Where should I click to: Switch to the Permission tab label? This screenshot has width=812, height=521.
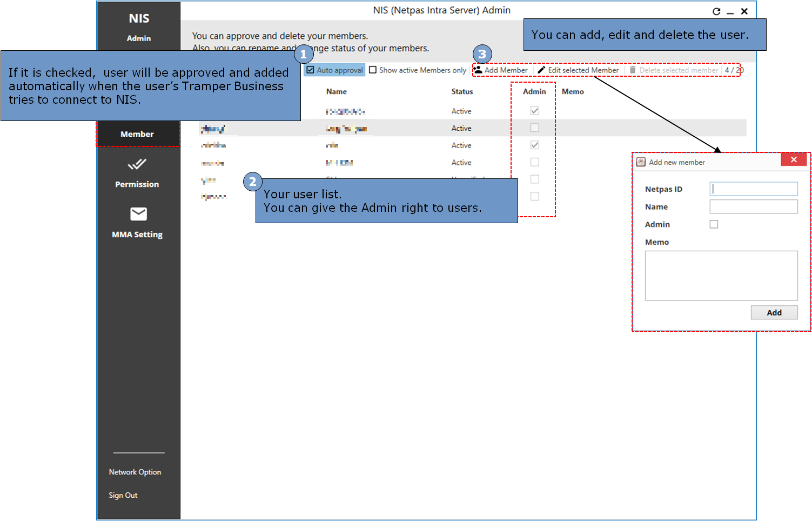(137, 184)
